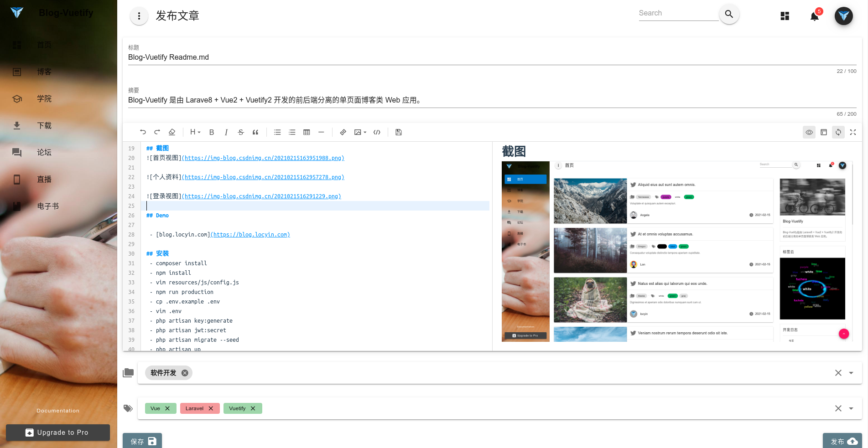Viewport: 868px width, 448px height.
Task: Click the undo icon in editor toolbar
Action: [x=143, y=132]
